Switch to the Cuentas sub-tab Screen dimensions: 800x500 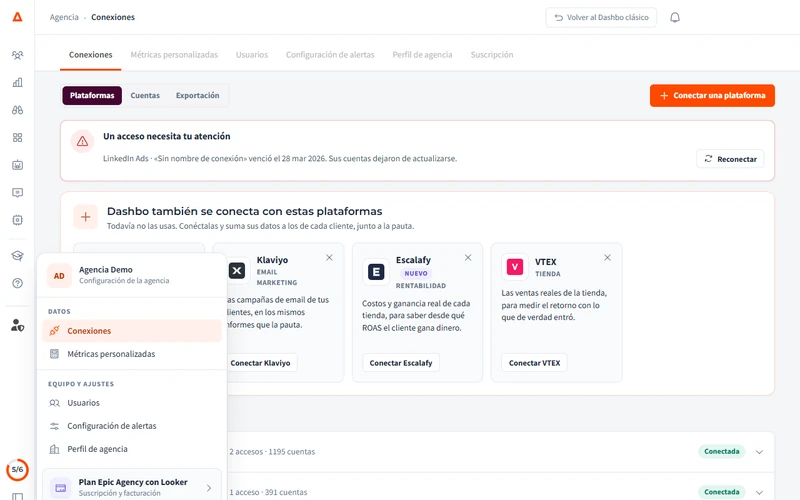145,95
